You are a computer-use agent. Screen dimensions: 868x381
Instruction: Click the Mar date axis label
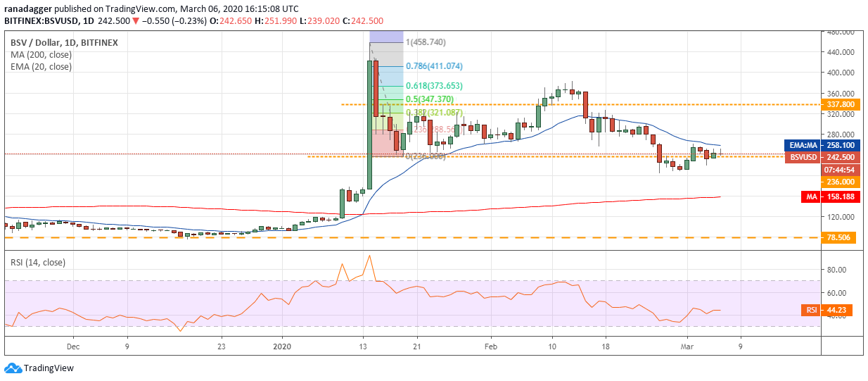(x=687, y=346)
